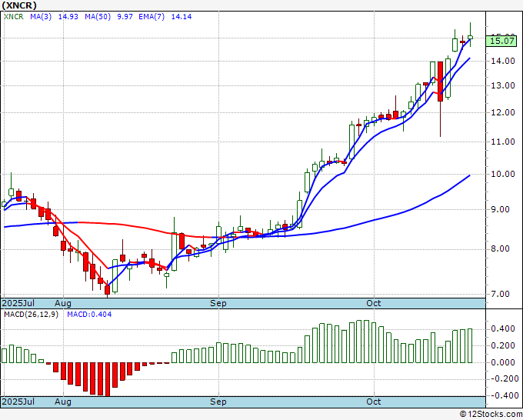
Task: Click the last green MACD histogram bar
Action: [x=470, y=345]
